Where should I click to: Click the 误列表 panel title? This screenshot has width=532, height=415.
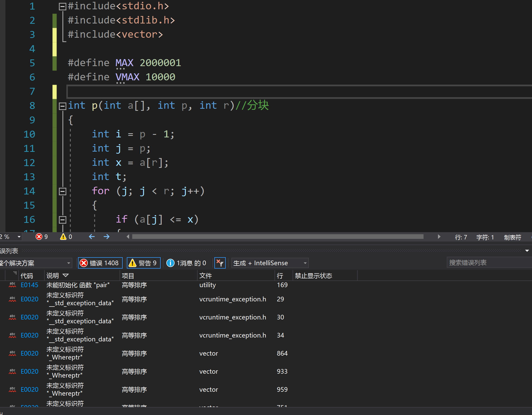(9, 251)
